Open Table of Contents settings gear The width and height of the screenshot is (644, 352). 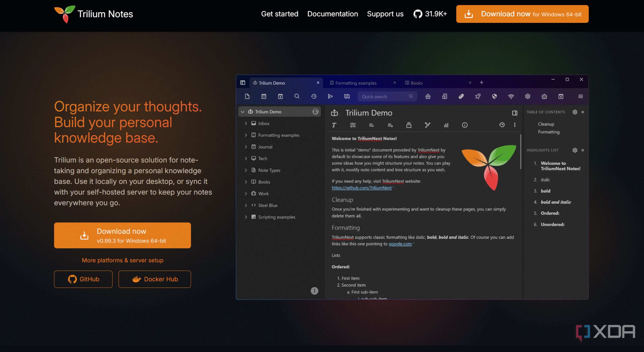coord(575,112)
